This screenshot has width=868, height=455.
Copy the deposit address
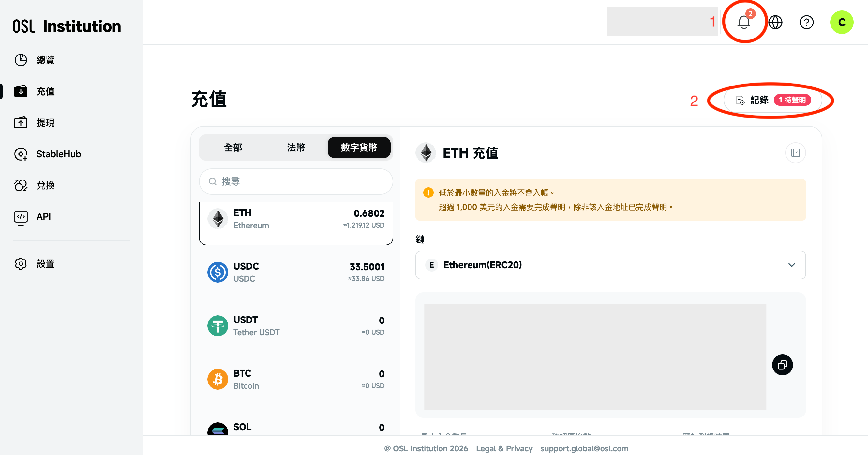(x=782, y=365)
